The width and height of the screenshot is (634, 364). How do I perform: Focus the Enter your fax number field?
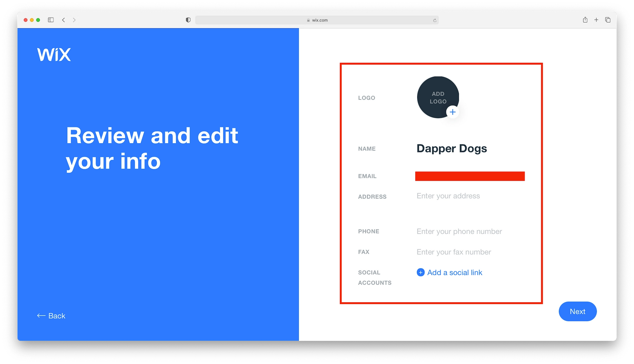point(454,252)
